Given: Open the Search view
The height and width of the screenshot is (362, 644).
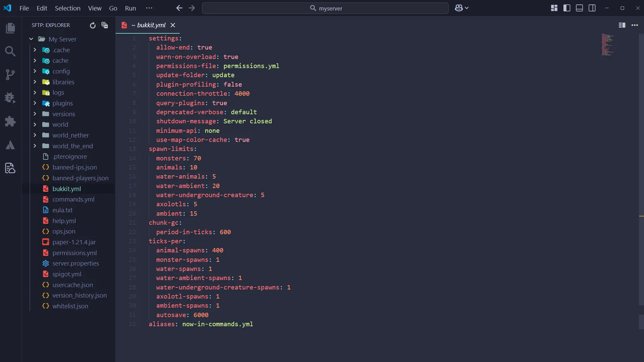Looking at the screenshot, I should pos(10,52).
